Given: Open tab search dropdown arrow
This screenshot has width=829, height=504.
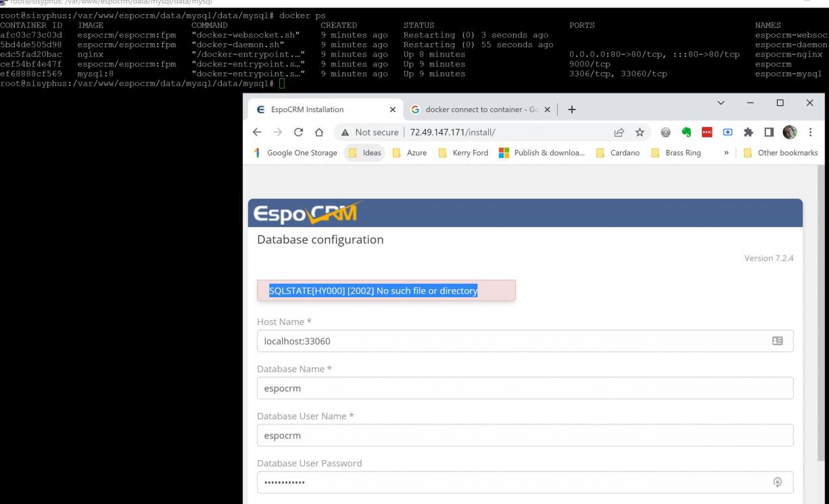Looking at the screenshot, I should coord(721,103).
